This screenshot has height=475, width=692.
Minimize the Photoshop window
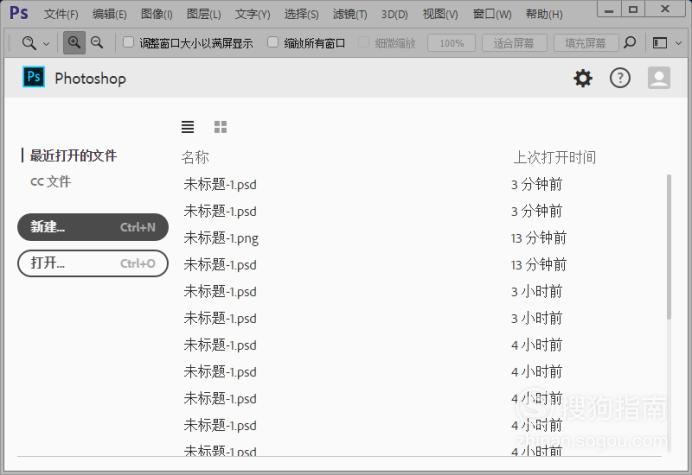coord(609,9)
